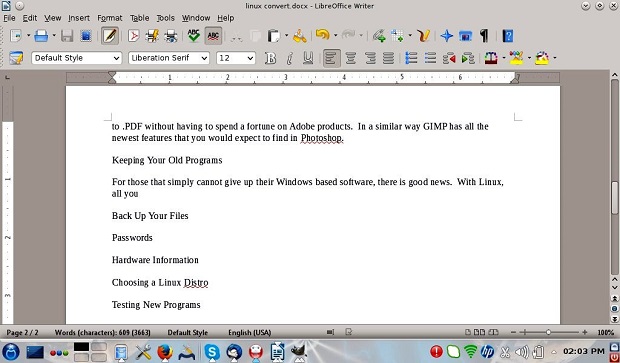
Task: Click the Print icon in toolbar
Action: 41,36
